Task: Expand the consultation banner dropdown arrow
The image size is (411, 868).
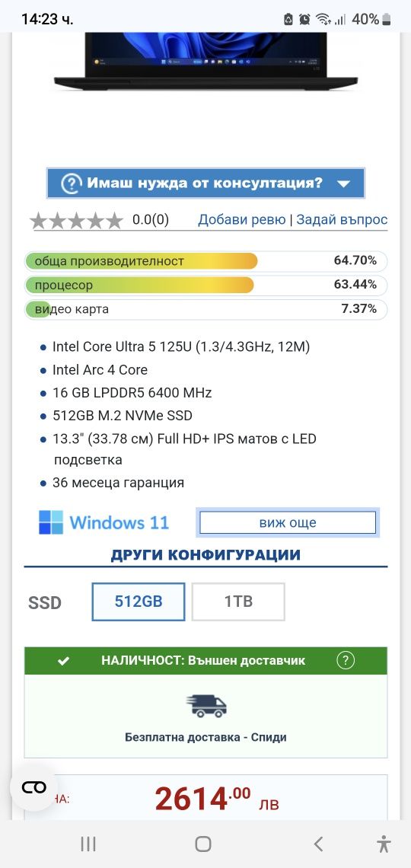Action: point(343,183)
